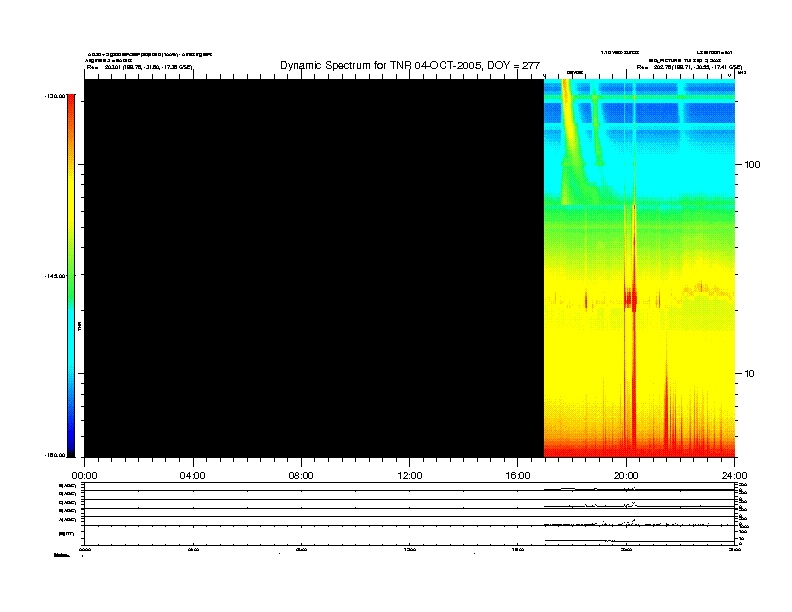The width and height of the screenshot is (792, 612).
Task: Click the 04:00 time axis label
Action: tap(193, 476)
